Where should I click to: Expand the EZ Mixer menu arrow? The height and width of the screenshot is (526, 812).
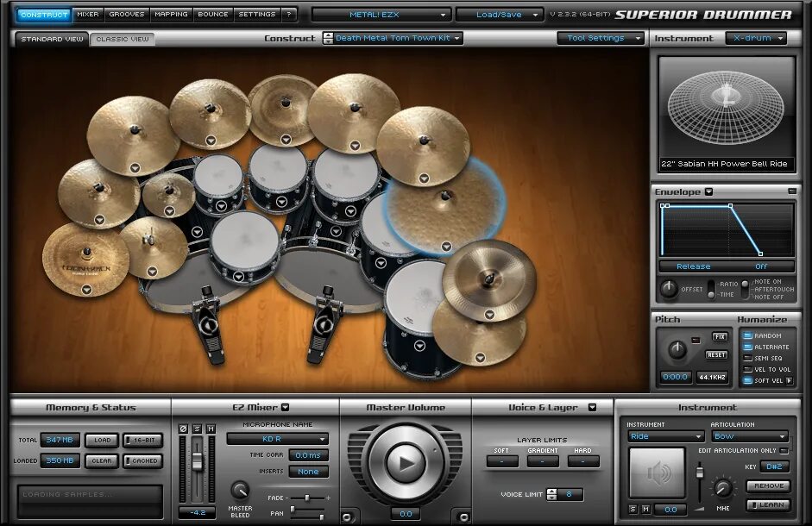[286, 408]
